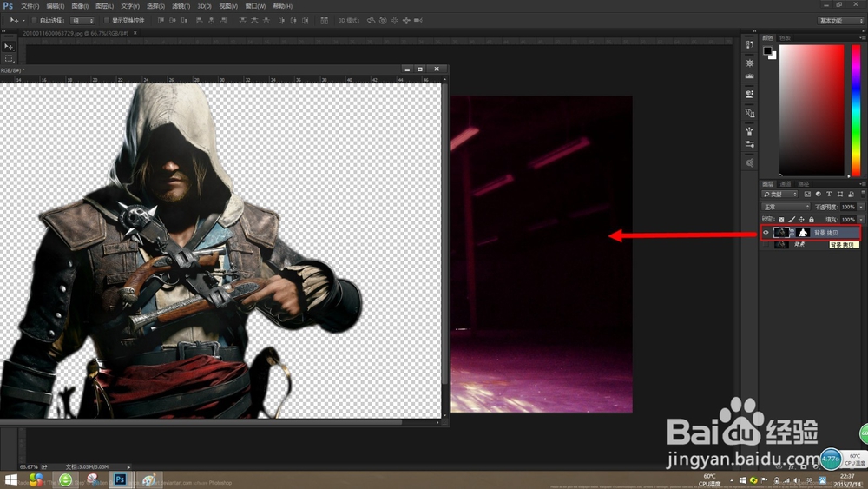
Task: Open the 文件(F) menu
Action: click(30, 6)
